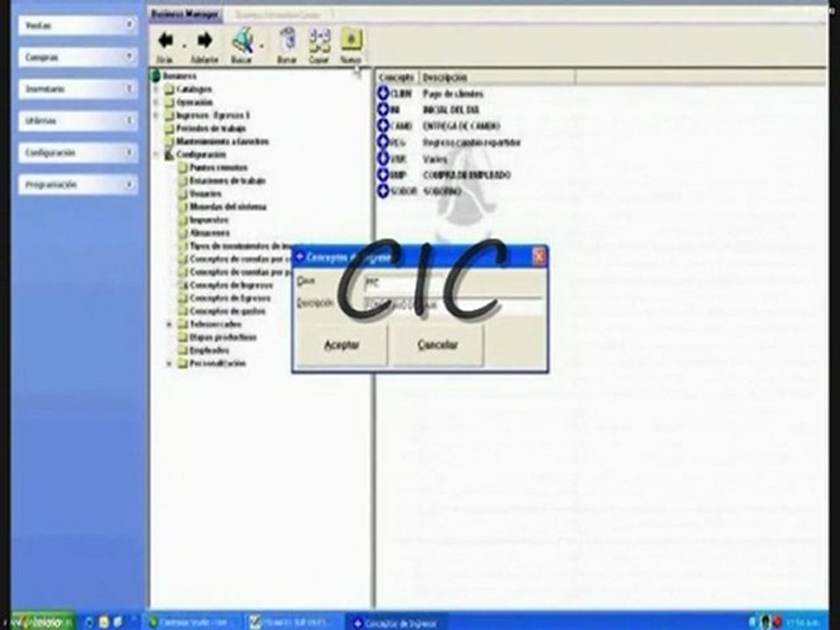Click the folder icon beside Almacenes

pos(183,233)
